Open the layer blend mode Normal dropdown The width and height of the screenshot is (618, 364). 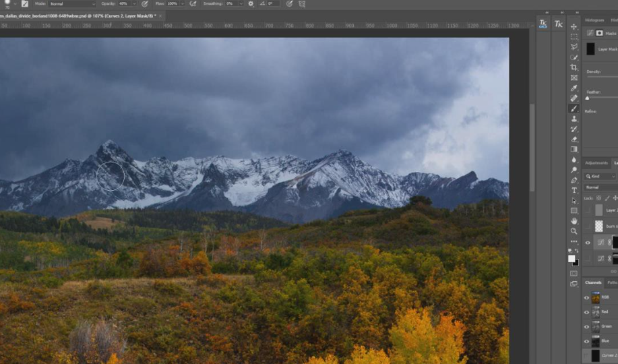coord(601,187)
